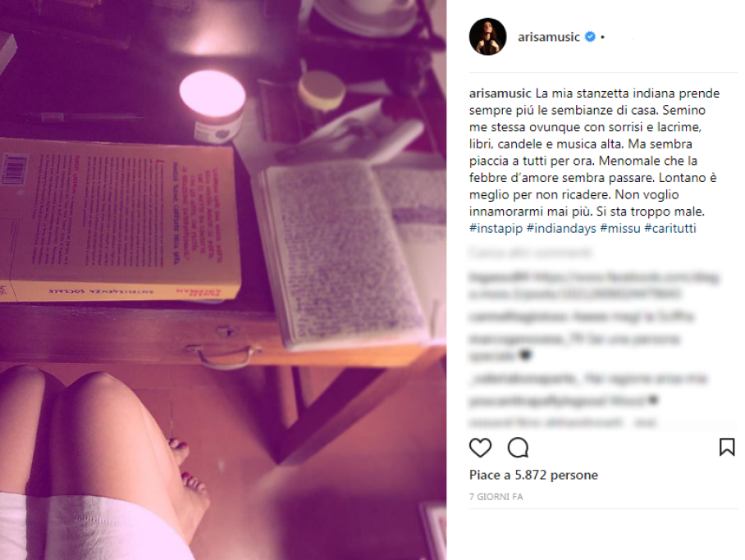Open arisamusic profile picture
The height and width of the screenshot is (560, 745).
487,37
